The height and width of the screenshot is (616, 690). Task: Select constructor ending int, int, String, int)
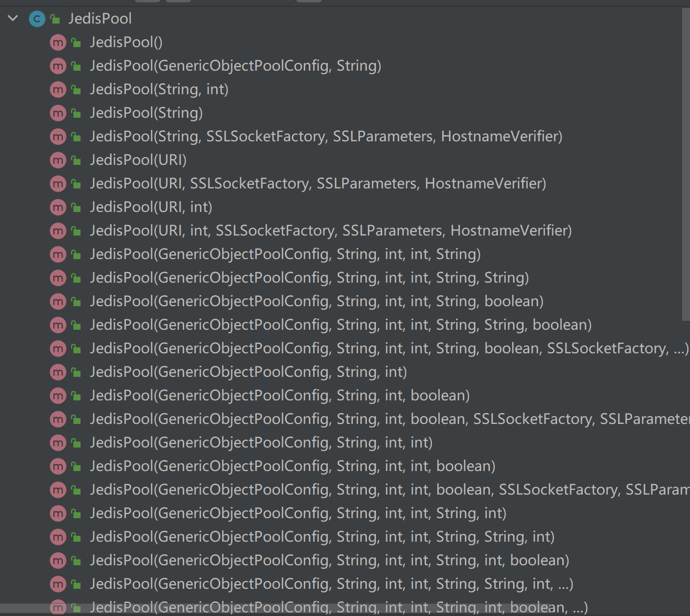[x=298, y=513]
